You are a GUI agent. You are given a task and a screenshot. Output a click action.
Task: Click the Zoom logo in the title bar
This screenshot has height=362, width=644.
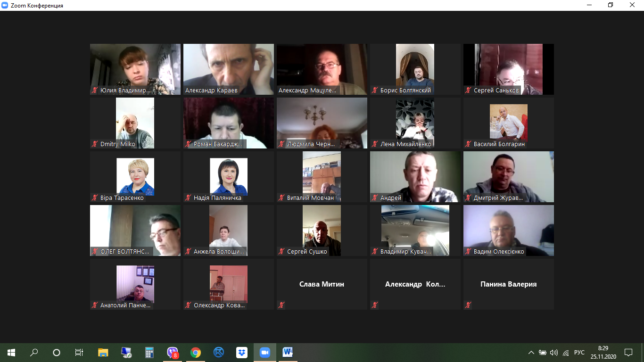tap(5, 5)
